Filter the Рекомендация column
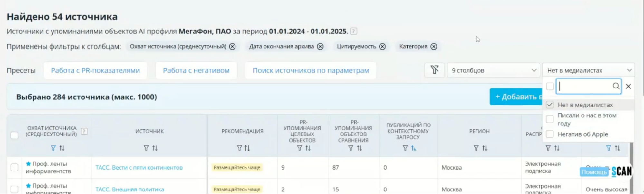Image resolution: width=644 pixels, height=194 pixels. point(239,148)
